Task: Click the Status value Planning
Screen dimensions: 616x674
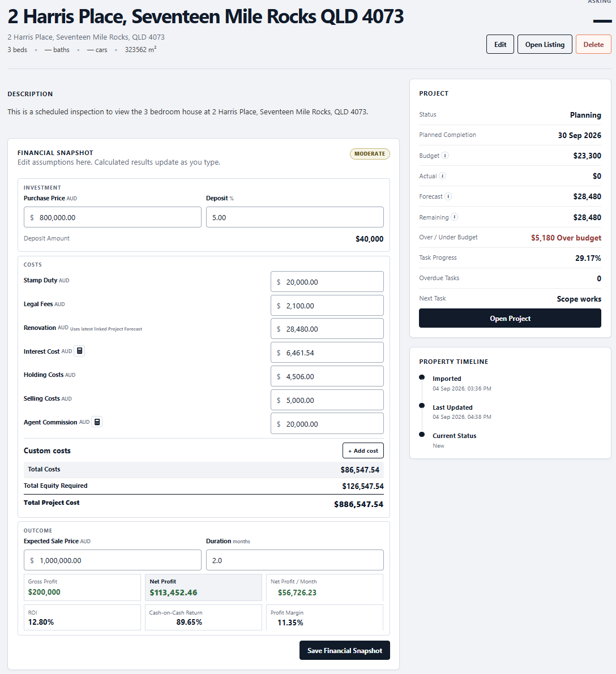Action: click(585, 115)
